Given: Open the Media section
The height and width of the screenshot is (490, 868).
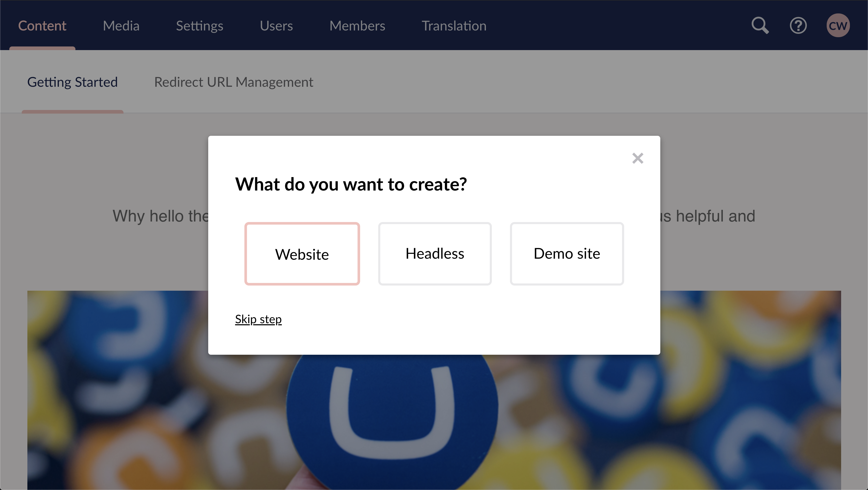Looking at the screenshot, I should coord(121,26).
